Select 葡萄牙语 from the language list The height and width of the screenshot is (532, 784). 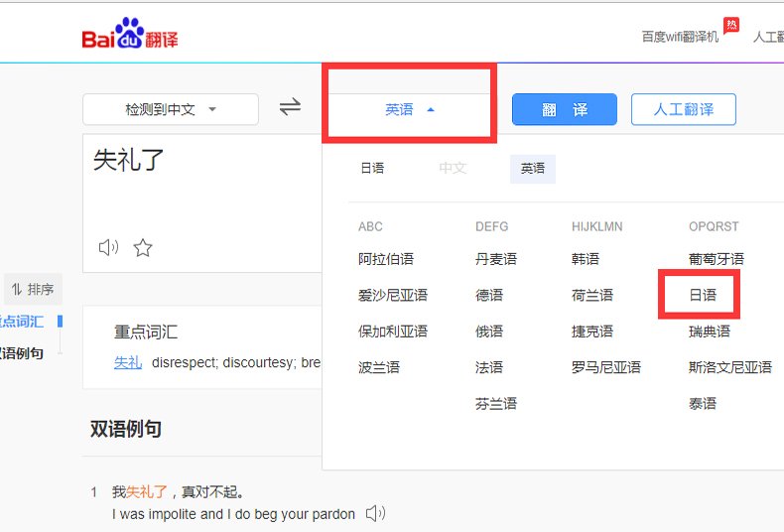[x=717, y=259]
